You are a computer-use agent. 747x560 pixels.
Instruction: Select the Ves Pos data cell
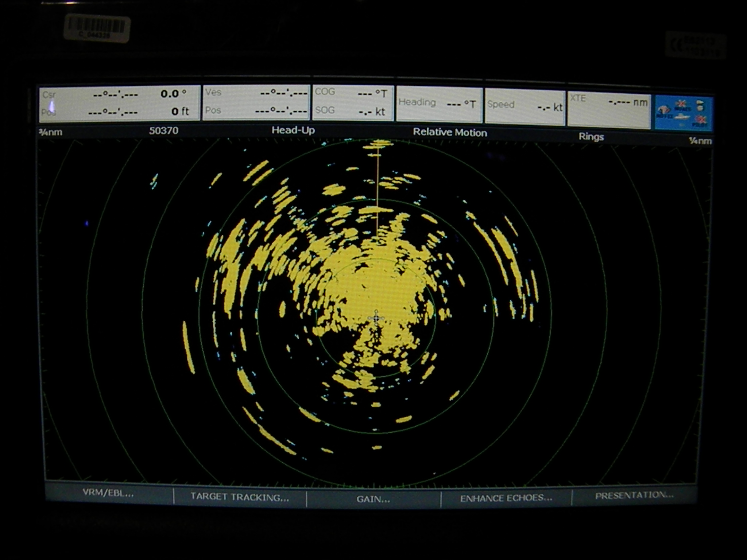click(x=256, y=102)
